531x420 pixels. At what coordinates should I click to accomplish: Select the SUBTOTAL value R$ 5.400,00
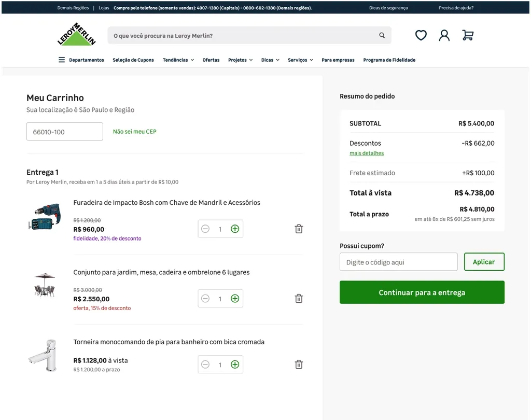476,123
